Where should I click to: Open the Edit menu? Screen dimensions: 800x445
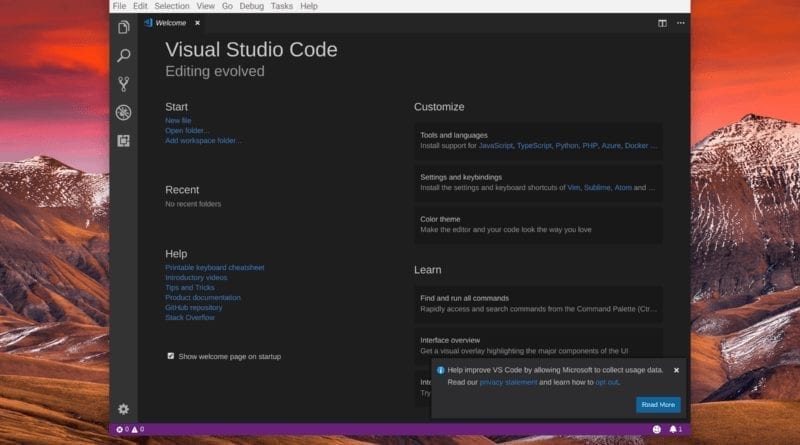pos(140,6)
